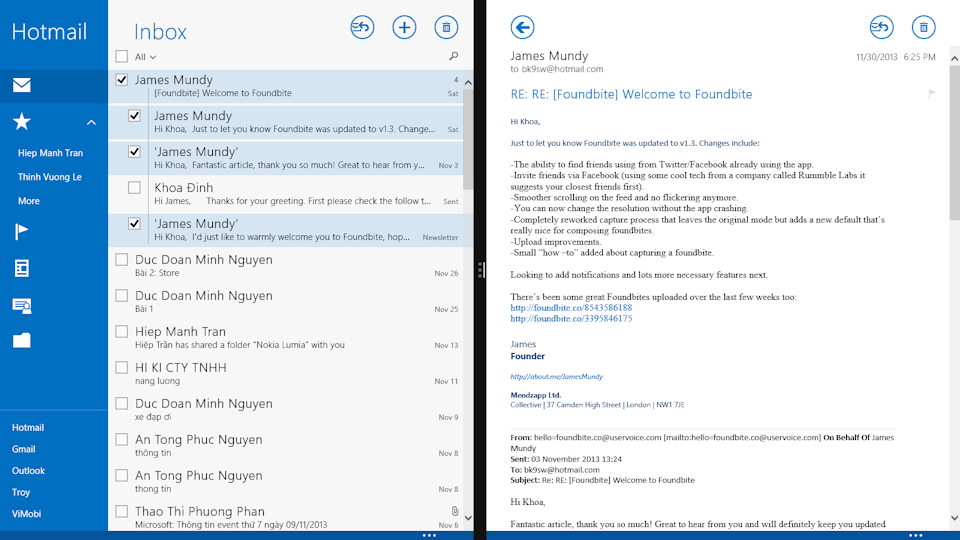Image resolution: width=960 pixels, height=540 pixels.
Task: Check Thao Thi Phuong Phan mail checkbox
Action: point(122,511)
